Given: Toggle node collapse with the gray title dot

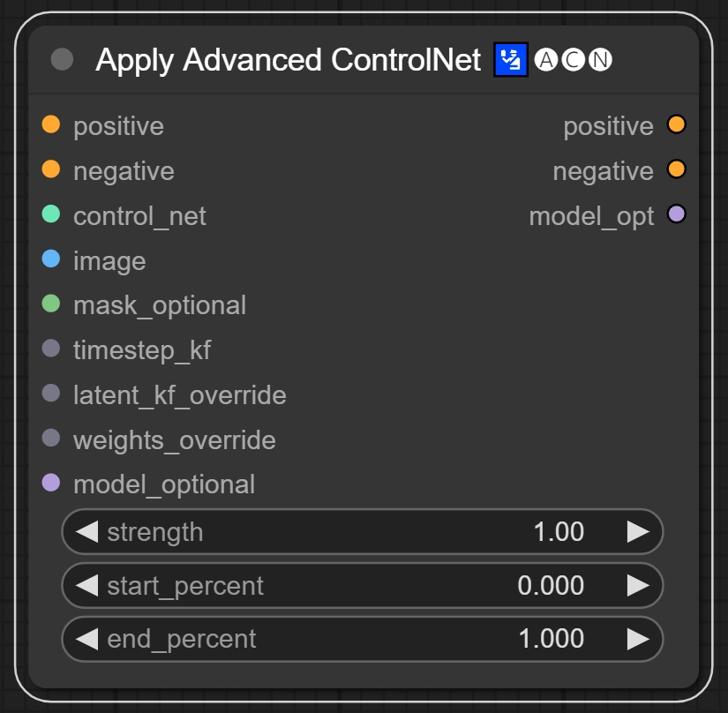Looking at the screenshot, I should tap(63, 60).
